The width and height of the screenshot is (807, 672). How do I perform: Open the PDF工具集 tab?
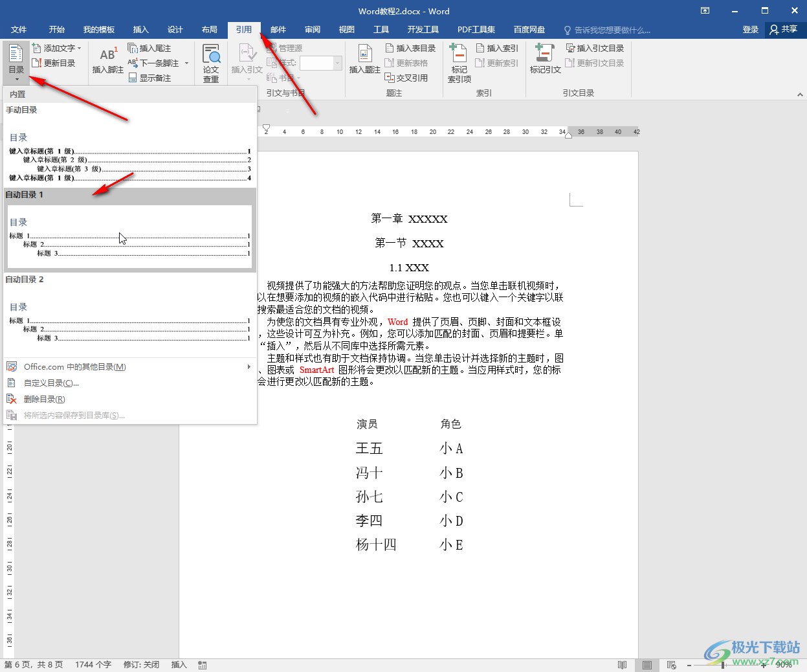(x=476, y=30)
